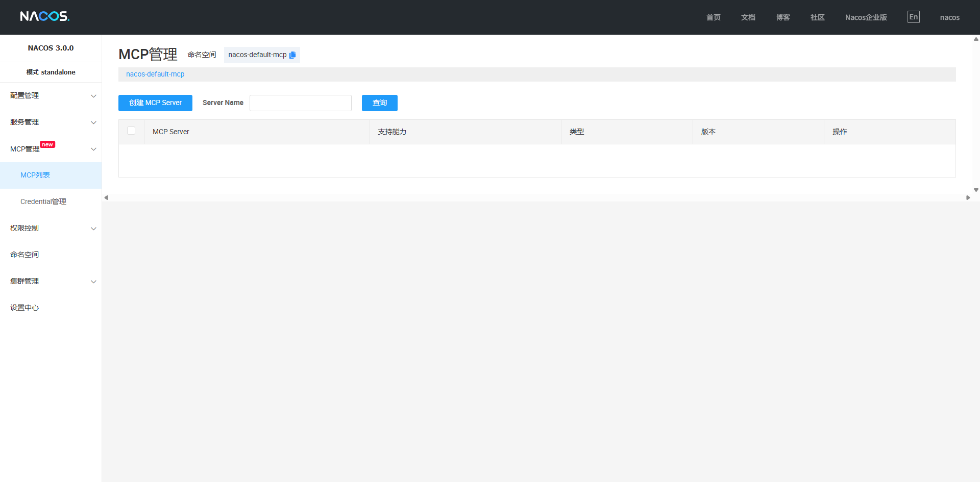980x482 pixels.
Task: Expand the 配置管理 menu chevron
Action: point(93,96)
